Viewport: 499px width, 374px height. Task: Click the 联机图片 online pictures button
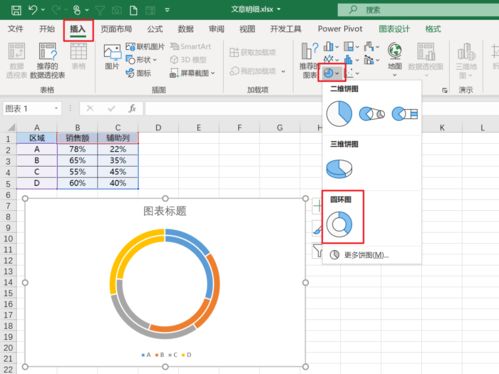coord(145,47)
